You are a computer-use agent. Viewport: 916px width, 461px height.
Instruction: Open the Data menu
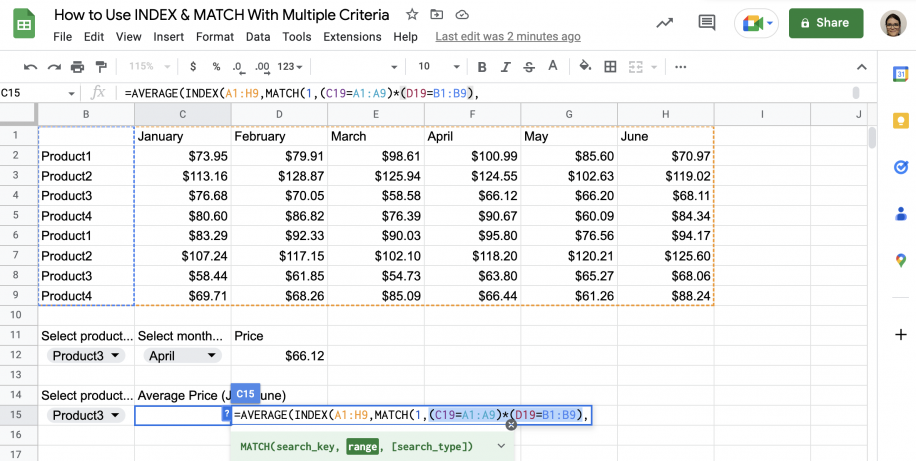[x=258, y=37]
